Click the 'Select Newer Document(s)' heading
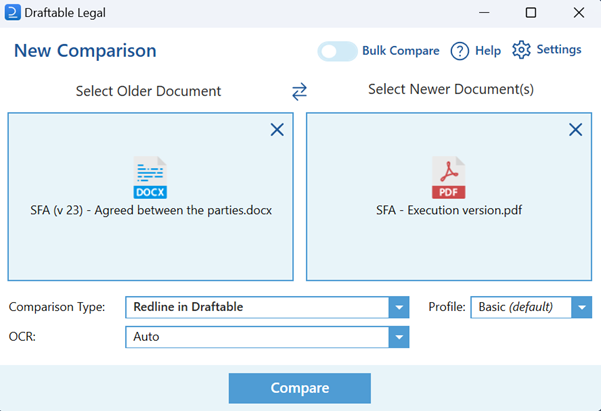The image size is (601, 411). (451, 89)
